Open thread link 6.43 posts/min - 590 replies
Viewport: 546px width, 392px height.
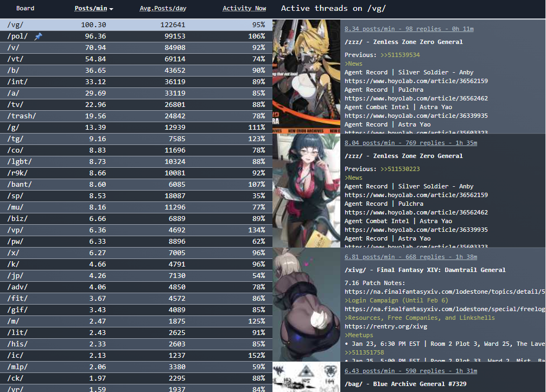(410, 371)
